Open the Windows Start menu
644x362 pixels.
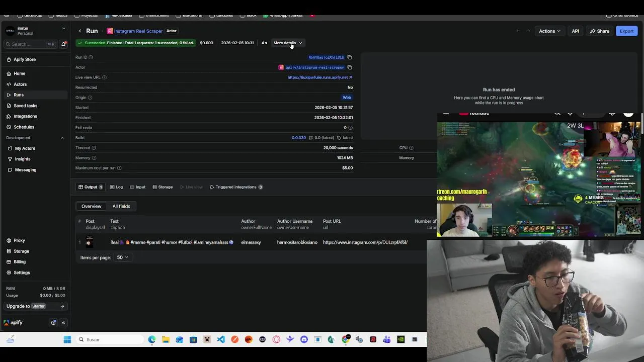(x=67, y=340)
